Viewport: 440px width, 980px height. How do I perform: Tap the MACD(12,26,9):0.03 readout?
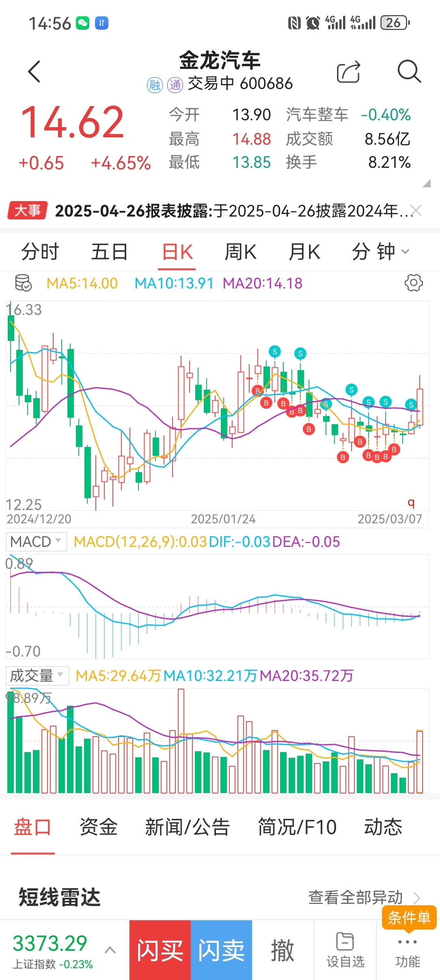(x=140, y=542)
